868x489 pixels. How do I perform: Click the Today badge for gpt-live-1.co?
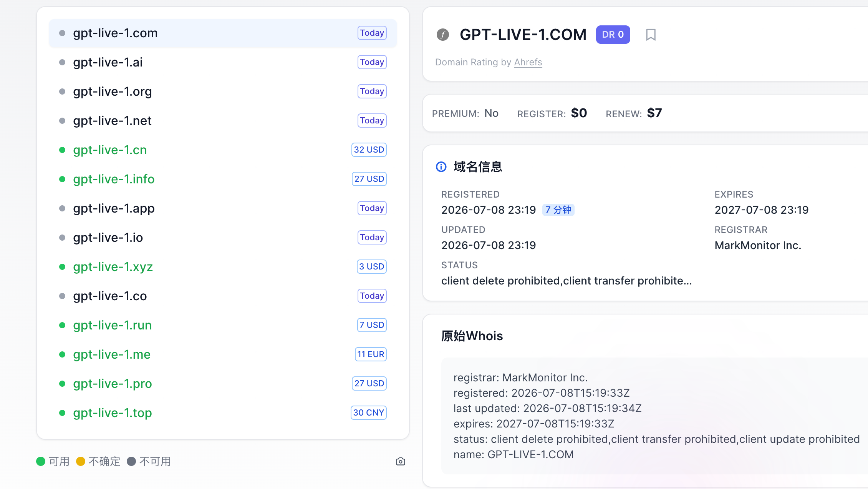coord(372,296)
